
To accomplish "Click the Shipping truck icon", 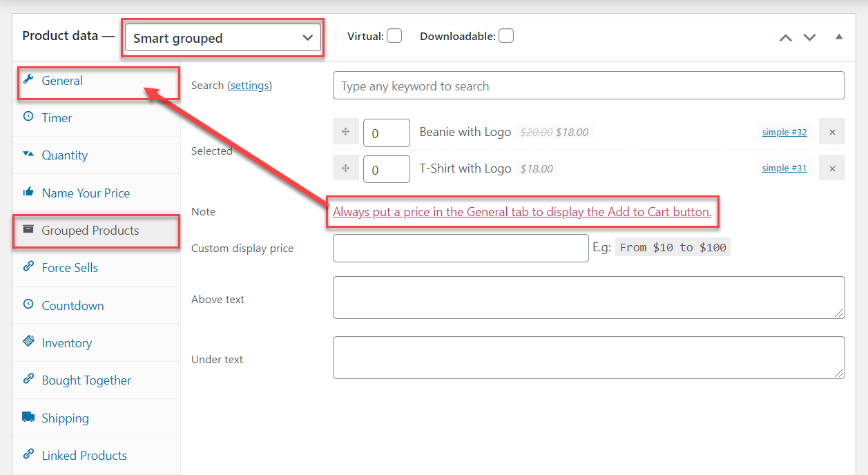I will point(30,417).
